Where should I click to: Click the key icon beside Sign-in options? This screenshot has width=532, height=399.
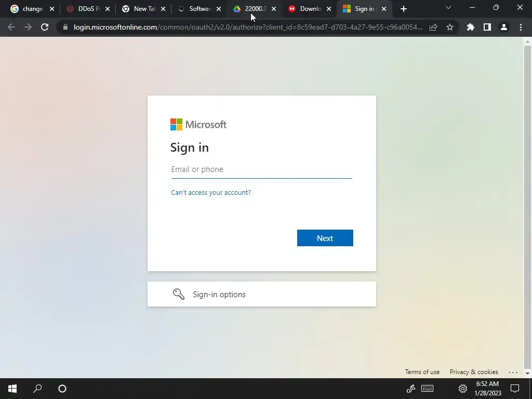coord(179,294)
